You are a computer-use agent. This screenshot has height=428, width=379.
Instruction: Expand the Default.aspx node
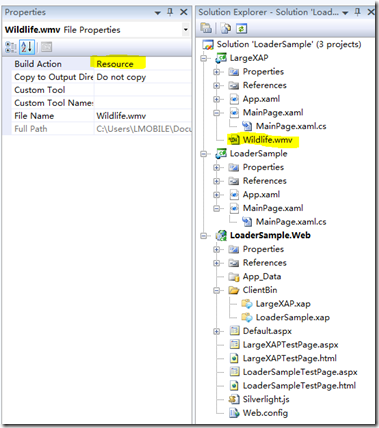click(x=217, y=332)
